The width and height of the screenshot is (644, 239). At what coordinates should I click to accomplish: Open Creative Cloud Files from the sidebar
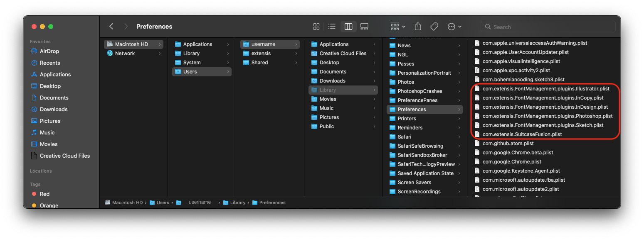pyautogui.click(x=64, y=156)
